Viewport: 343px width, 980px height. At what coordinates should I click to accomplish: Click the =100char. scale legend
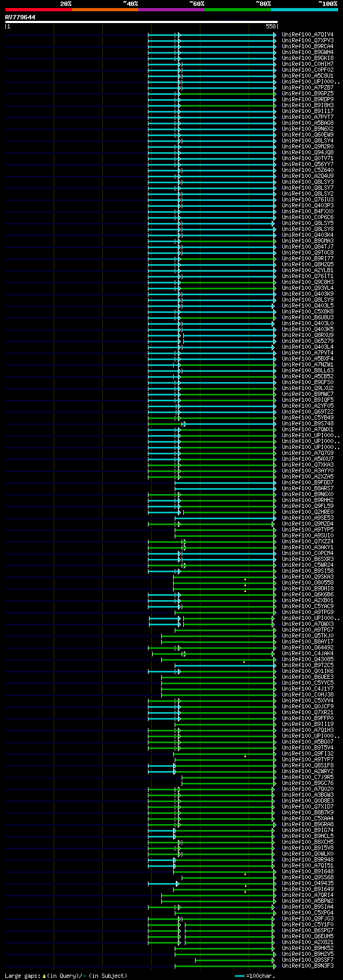(x=255, y=976)
